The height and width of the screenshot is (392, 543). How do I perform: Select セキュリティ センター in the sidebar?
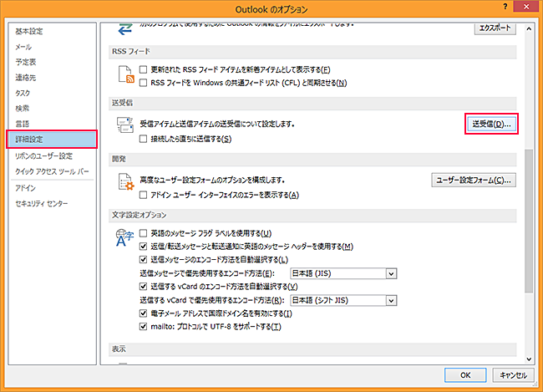[42, 204]
